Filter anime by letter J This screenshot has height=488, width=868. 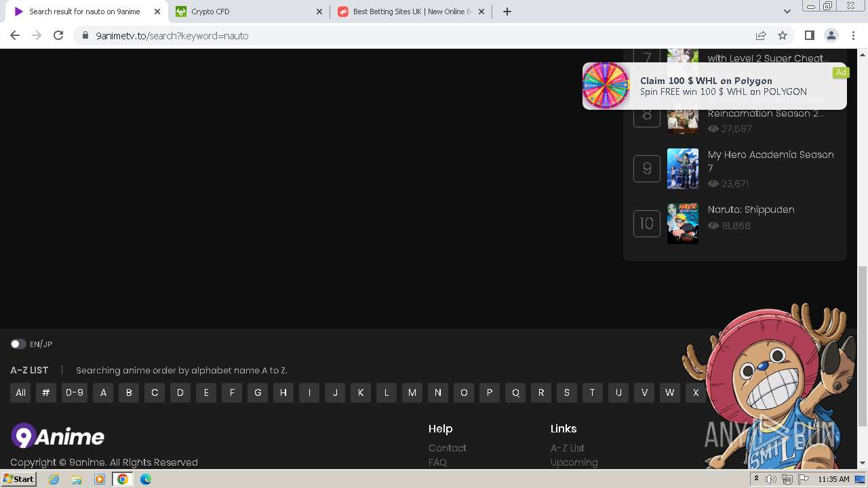tap(335, 392)
